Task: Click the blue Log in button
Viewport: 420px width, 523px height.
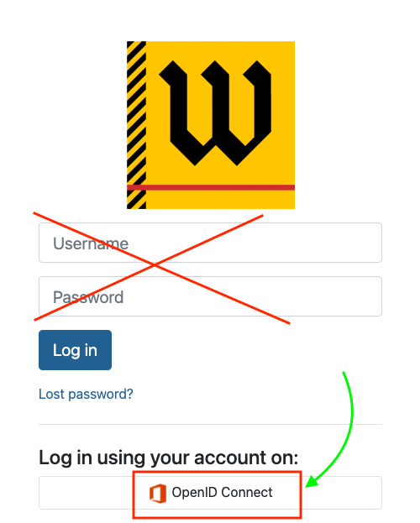Action: click(75, 350)
